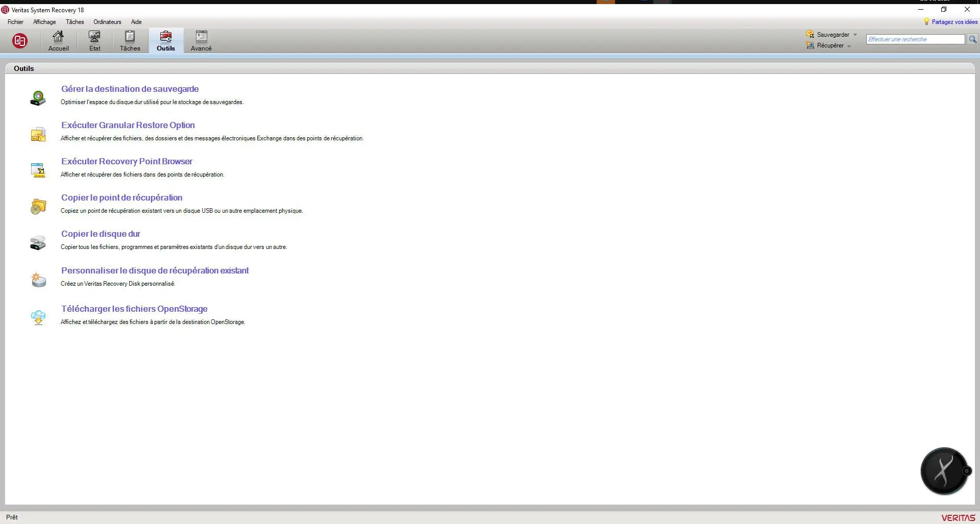The width and height of the screenshot is (980, 524).
Task: Click the round black X widget
Action: 944,471
